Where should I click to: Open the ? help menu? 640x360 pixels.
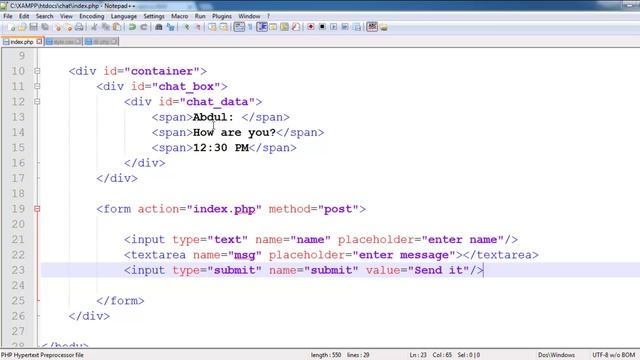click(268, 16)
